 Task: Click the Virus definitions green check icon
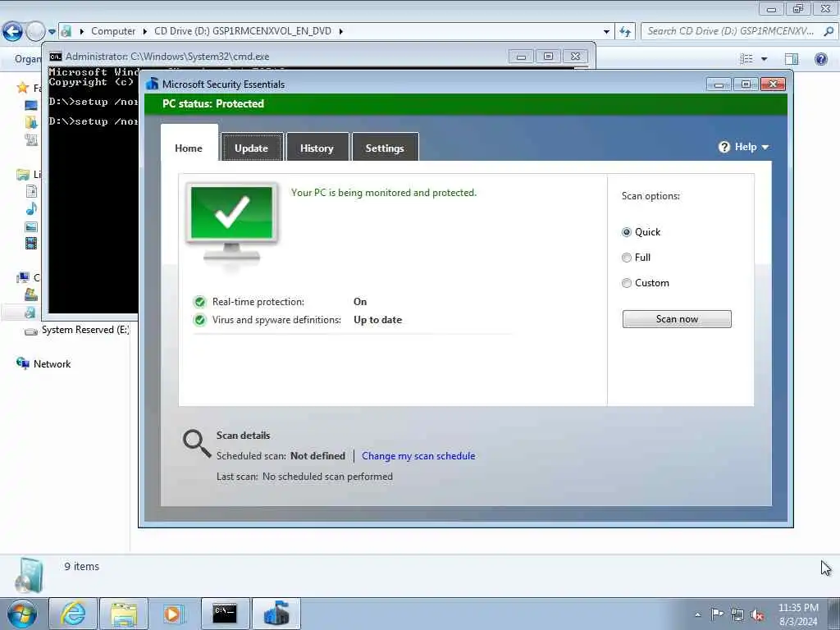click(x=200, y=320)
